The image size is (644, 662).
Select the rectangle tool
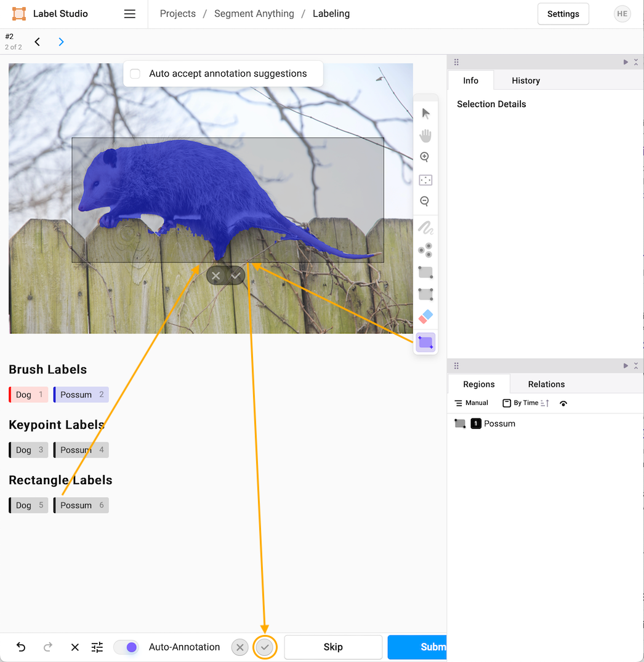tap(425, 273)
